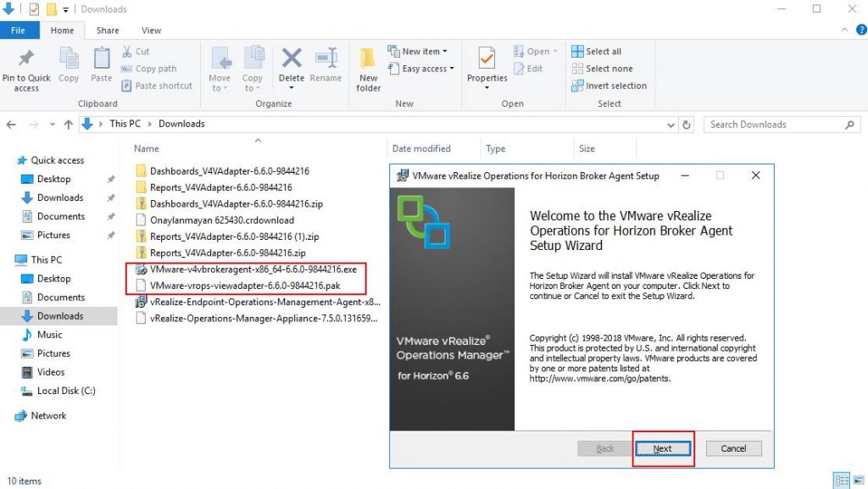The image size is (868, 489).
Task: Click the Search Downloads field
Action: [x=782, y=125]
